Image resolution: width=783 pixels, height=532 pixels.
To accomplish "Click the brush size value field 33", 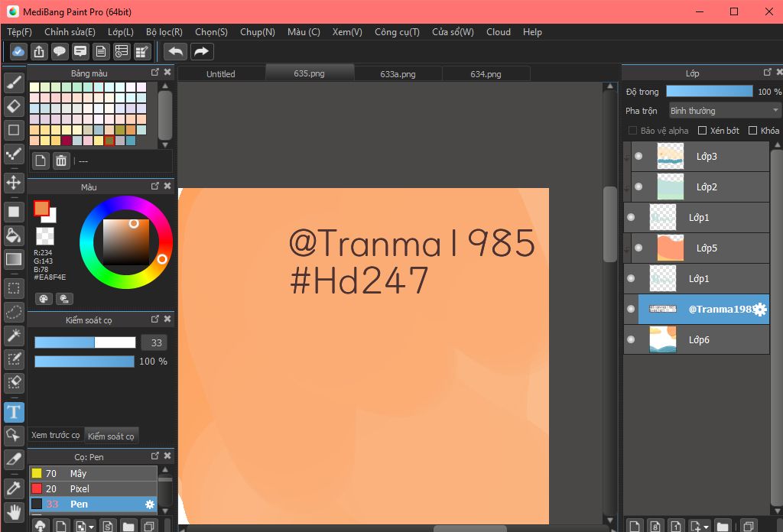I will click(154, 342).
